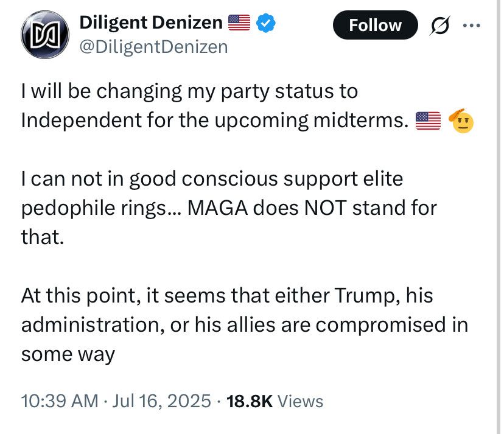
Task: Click the word "Independent" in the tweet
Action: pyautogui.click(x=80, y=121)
